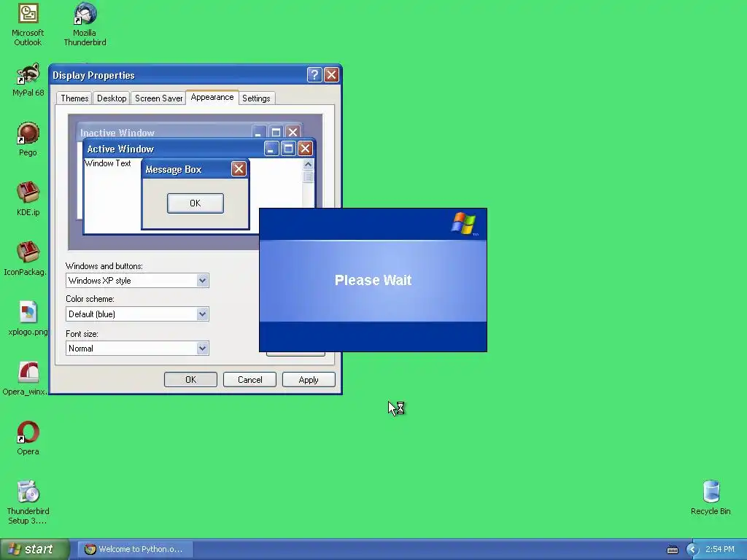Click the Active Window preview maximize icon

[288, 149]
